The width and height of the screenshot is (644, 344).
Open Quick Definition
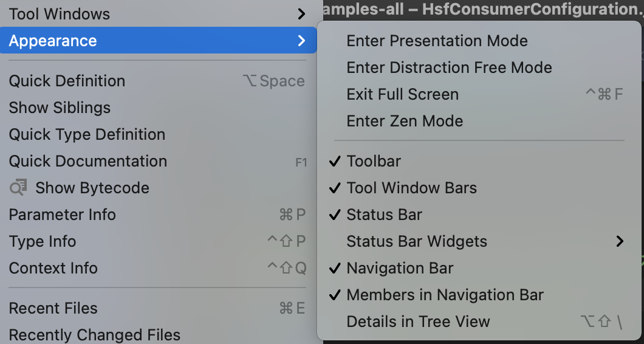click(158, 81)
